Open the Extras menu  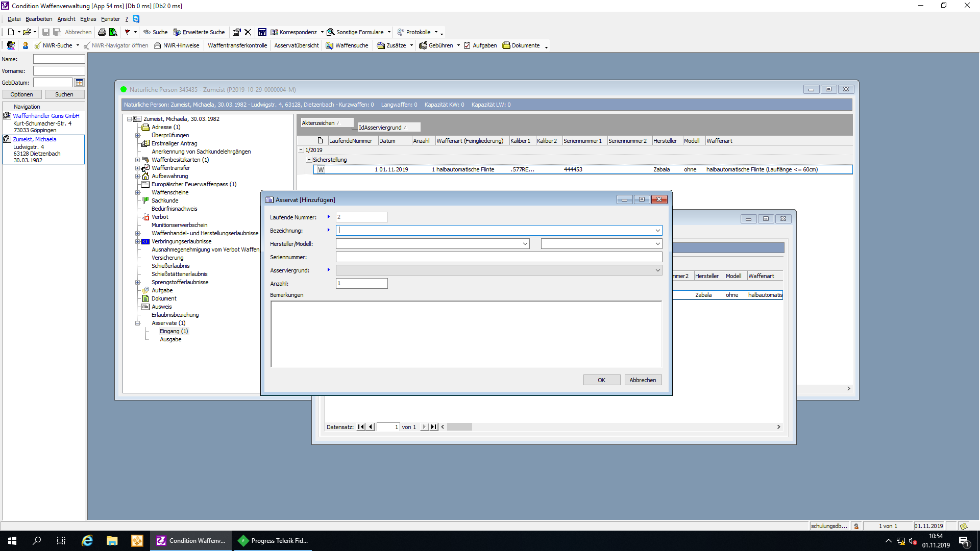(88, 19)
